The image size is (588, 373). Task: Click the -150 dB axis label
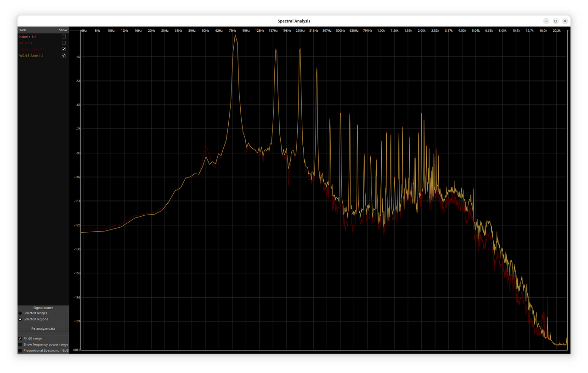coord(77,273)
